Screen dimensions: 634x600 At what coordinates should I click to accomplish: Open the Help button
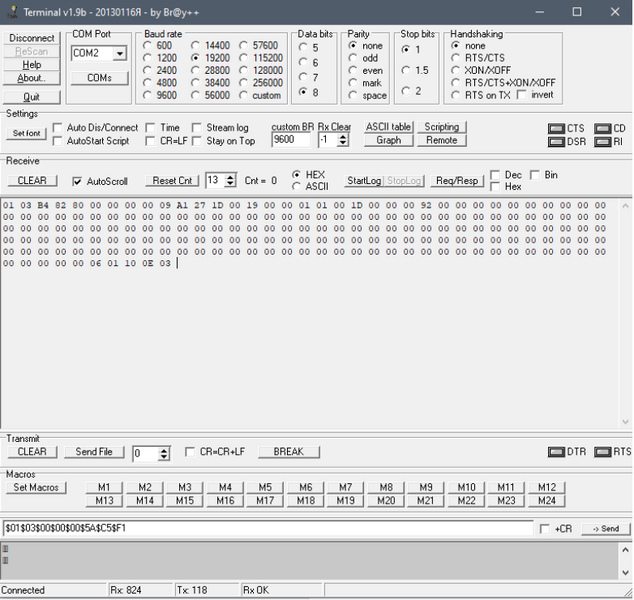32,65
